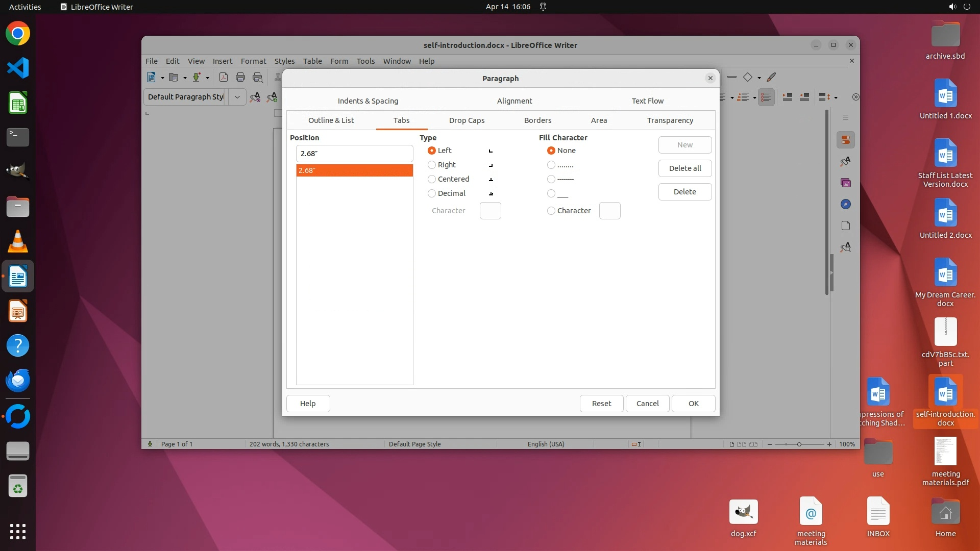The image size is (980, 551).
Task: Open Print Preview from toolbar
Action: pos(258,78)
